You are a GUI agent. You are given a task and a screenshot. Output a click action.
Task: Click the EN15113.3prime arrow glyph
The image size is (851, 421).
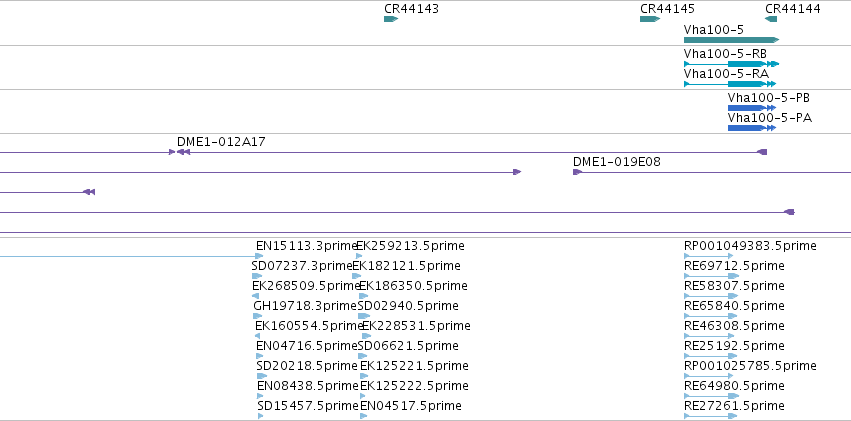point(260,256)
